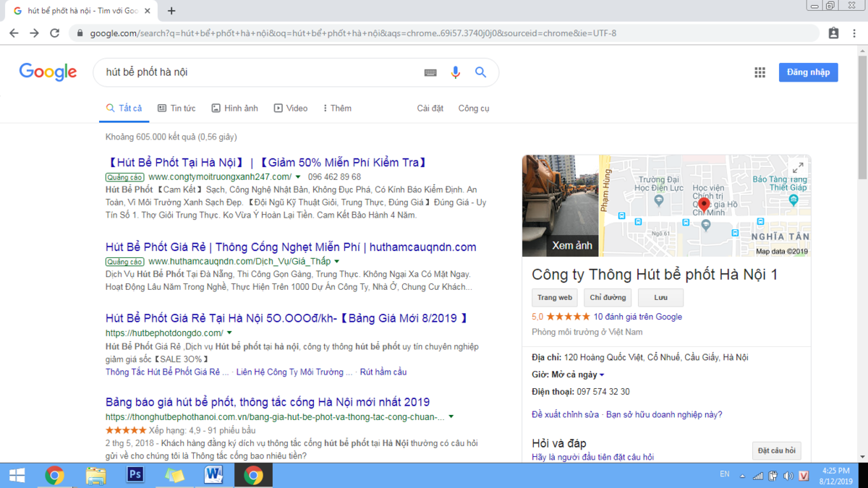Click 'Đề xuất chỉnh sửa' link

565,415
